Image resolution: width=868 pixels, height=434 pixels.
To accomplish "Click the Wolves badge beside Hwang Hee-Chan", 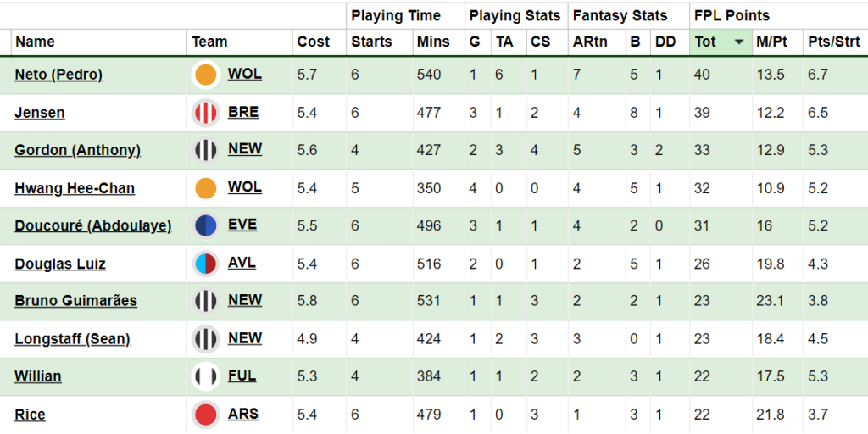I will (x=206, y=188).
